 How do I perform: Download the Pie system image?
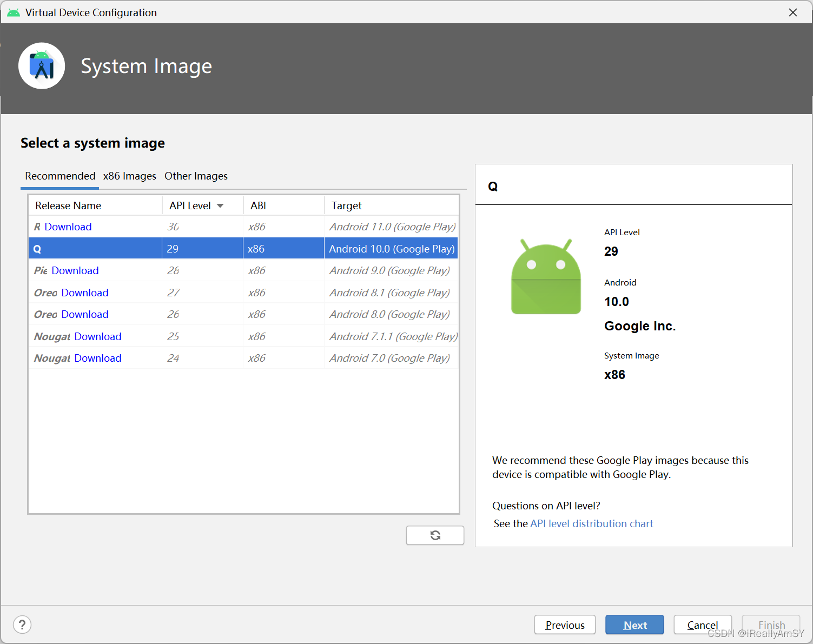click(x=75, y=271)
